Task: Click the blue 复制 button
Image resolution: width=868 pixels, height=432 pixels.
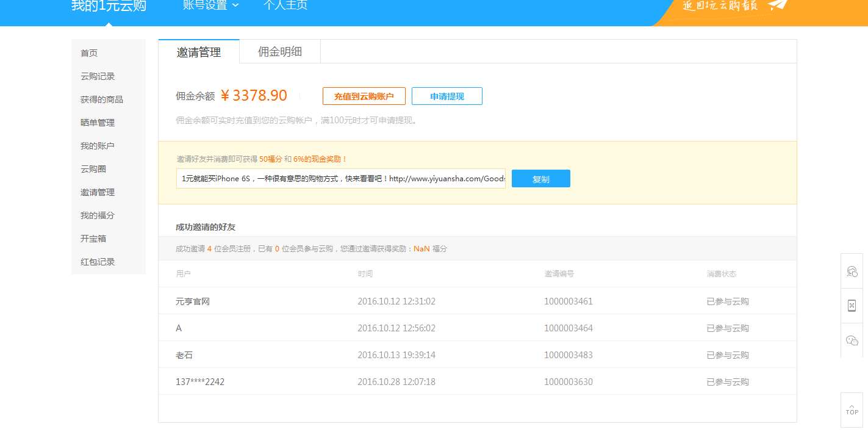Action: (540, 179)
